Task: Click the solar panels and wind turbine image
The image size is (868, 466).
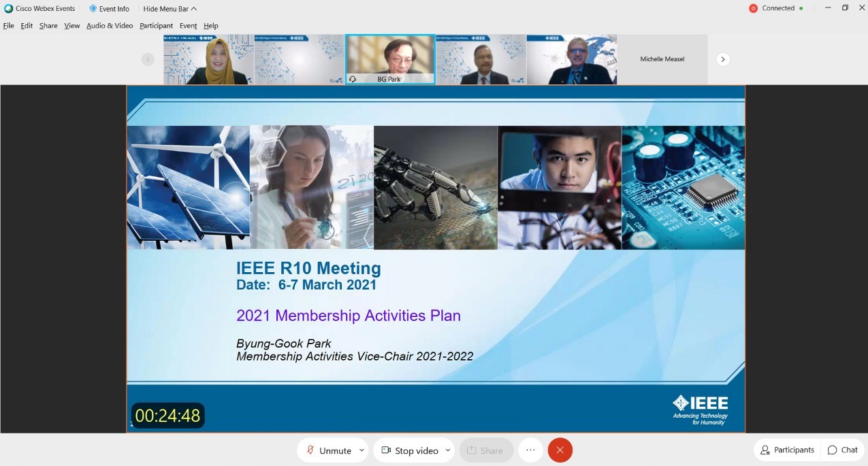Action: pos(189,187)
